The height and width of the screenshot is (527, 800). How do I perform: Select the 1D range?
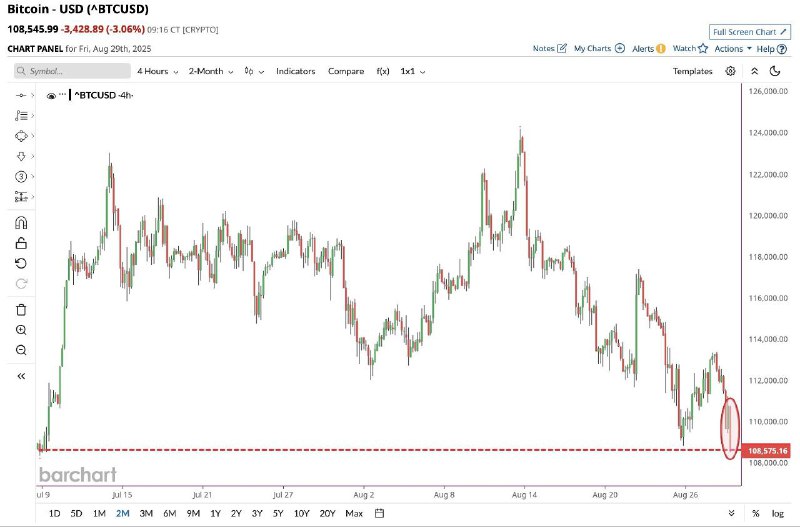click(x=54, y=513)
